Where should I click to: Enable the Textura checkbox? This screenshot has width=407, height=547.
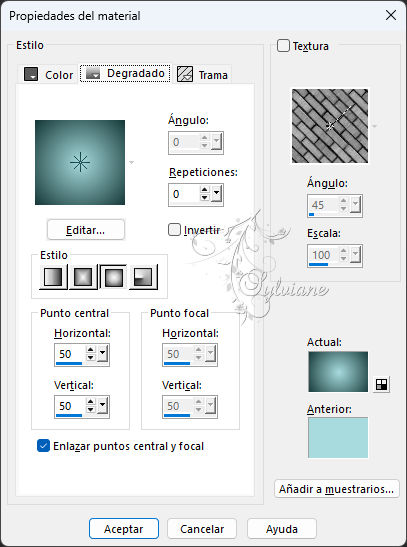coord(283,46)
